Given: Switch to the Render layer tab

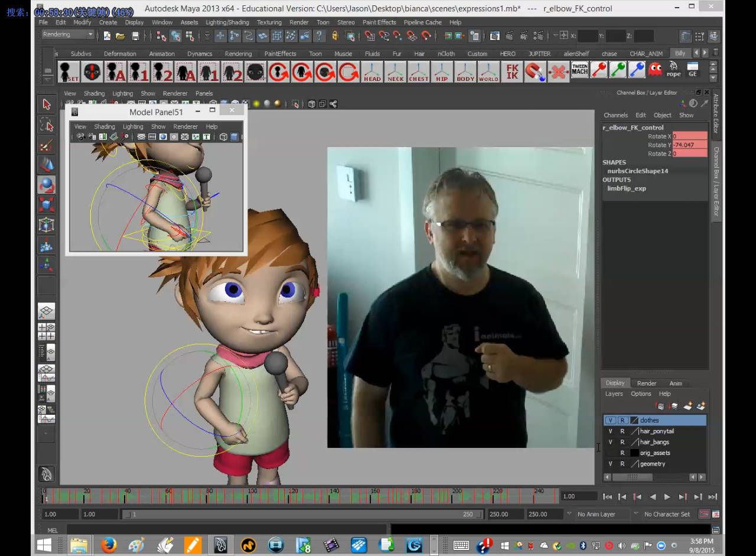Looking at the screenshot, I should tap(646, 383).
